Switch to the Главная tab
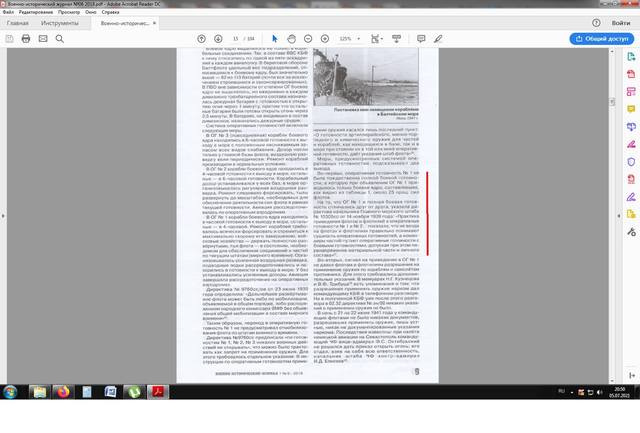640x433 pixels. (x=18, y=22)
